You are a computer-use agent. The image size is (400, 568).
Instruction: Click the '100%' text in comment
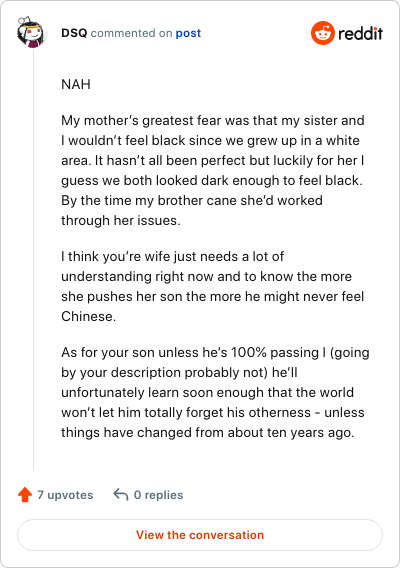point(249,352)
